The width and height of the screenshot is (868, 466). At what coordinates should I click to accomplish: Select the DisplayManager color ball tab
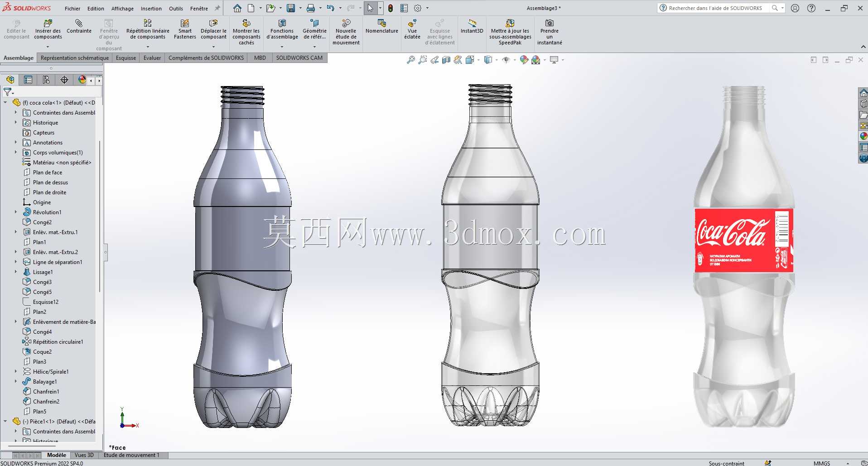[x=82, y=80]
